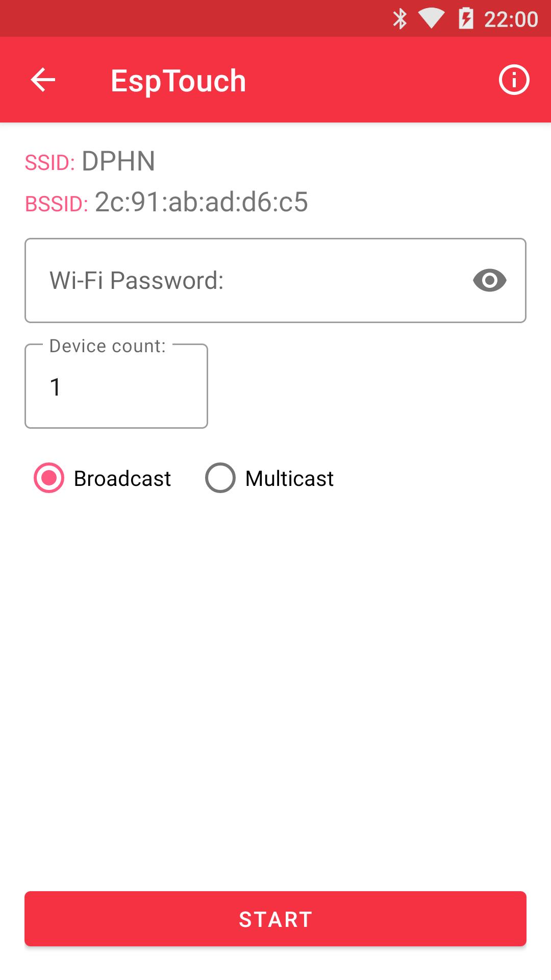This screenshot has height=980, width=551.
Task: Tap the battery charging status icon
Action: [x=466, y=19]
